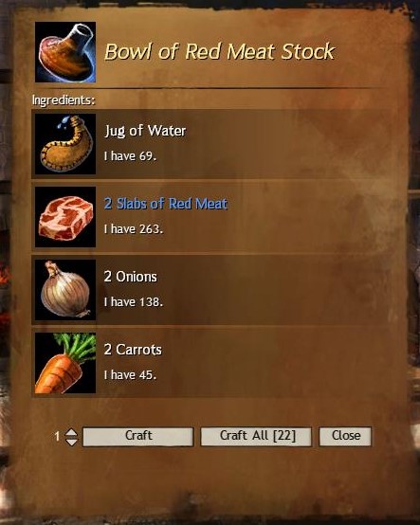Select the Onion ingredient icon
This screenshot has width=420, height=525.
65,290
